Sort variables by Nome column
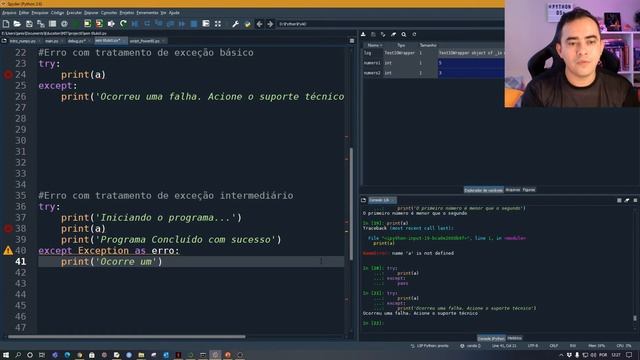Screen dimensions: 640x360 [373, 45]
